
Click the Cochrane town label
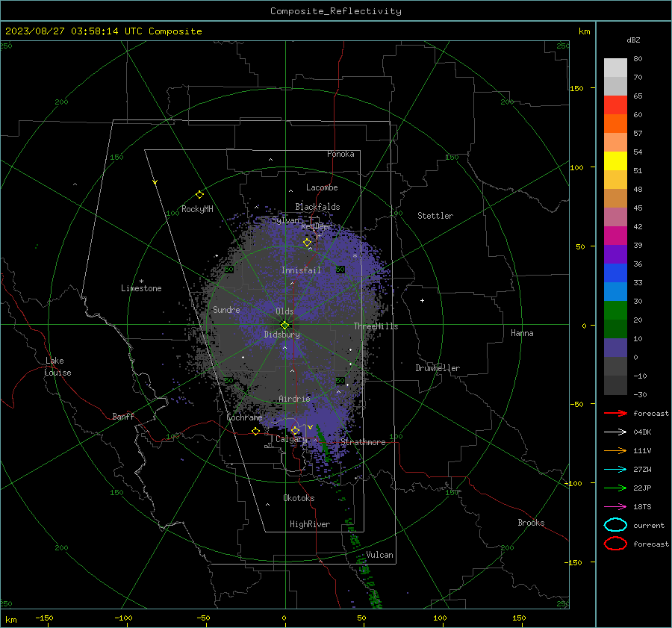244,417
